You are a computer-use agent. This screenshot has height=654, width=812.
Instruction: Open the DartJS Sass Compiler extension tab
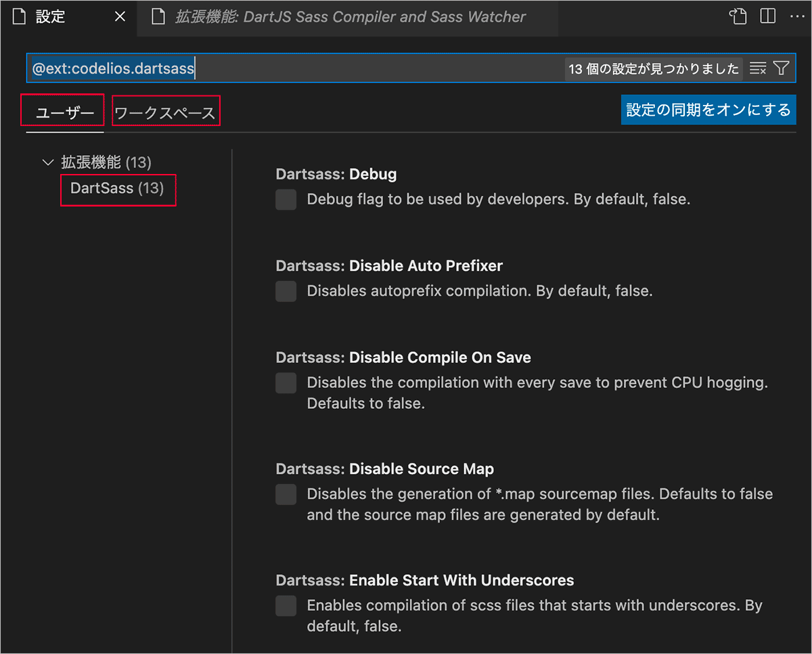349,17
